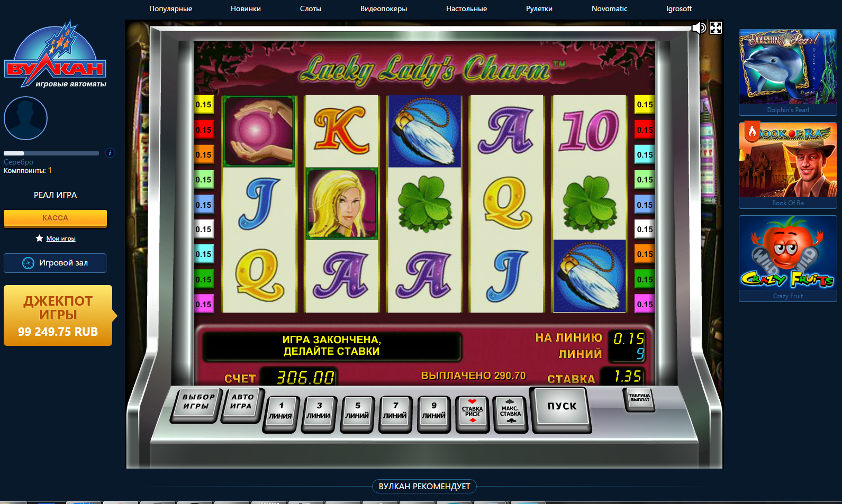
Task: Click the Vulkan casino logo
Action: pyautogui.click(x=56, y=55)
